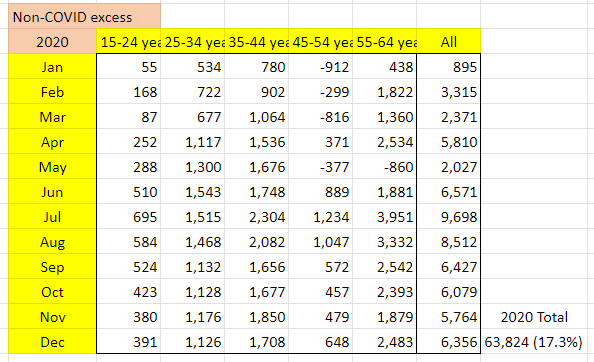Select the Mar row label

[52, 117]
